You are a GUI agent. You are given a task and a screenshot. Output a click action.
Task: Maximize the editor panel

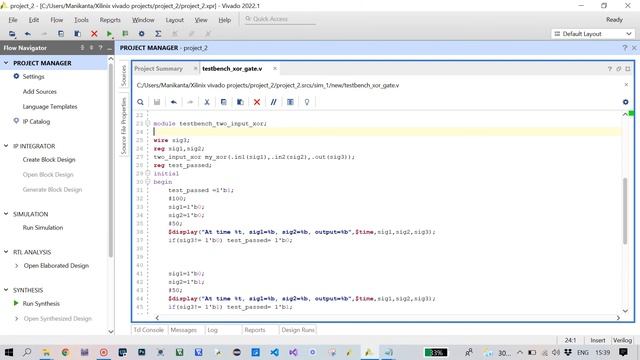(628, 69)
